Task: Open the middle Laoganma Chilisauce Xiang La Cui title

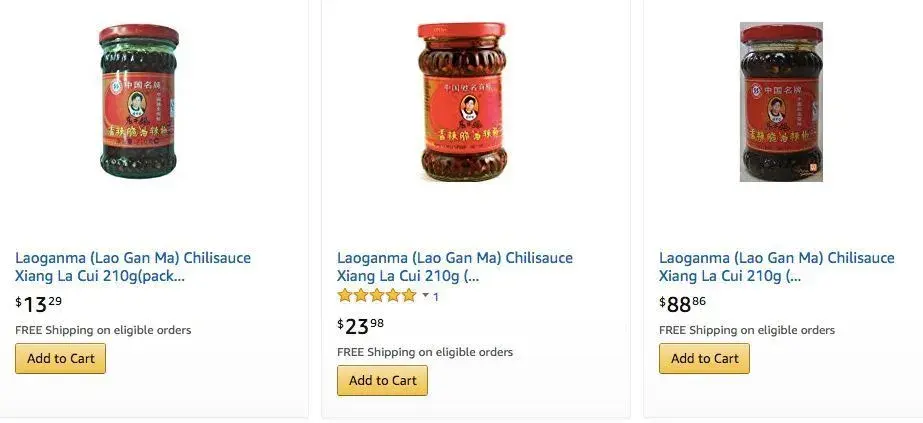Action: coord(455,267)
